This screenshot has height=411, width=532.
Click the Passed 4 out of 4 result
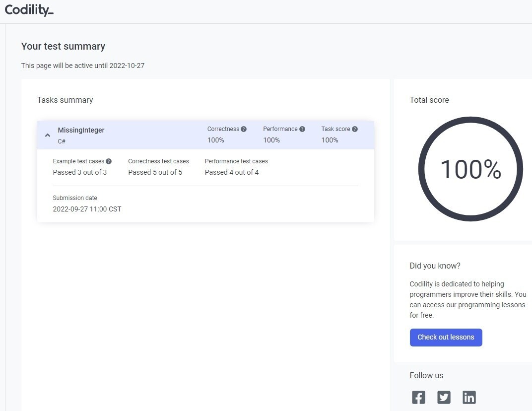click(x=232, y=172)
